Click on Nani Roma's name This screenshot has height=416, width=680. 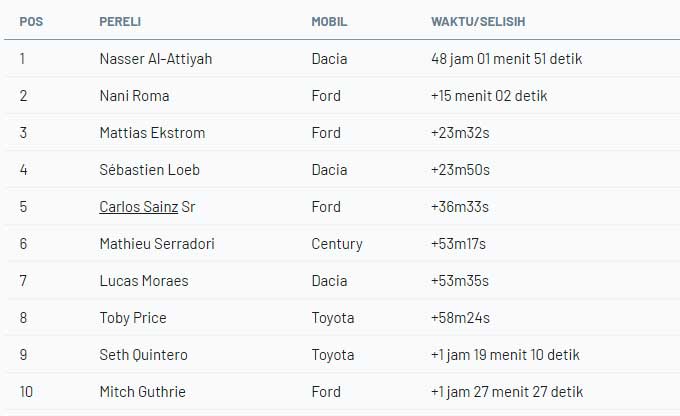pos(134,96)
